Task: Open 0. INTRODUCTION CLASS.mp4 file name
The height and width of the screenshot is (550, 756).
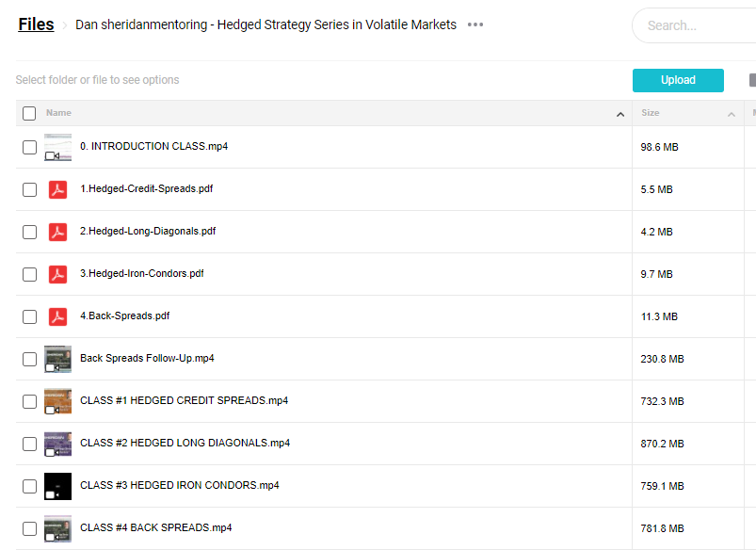Action: tap(153, 146)
